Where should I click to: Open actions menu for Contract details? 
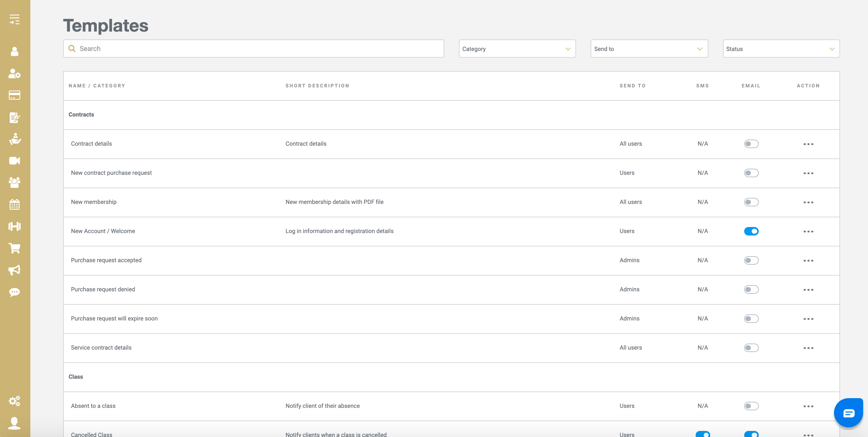pyautogui.click(x=808, y=144)
